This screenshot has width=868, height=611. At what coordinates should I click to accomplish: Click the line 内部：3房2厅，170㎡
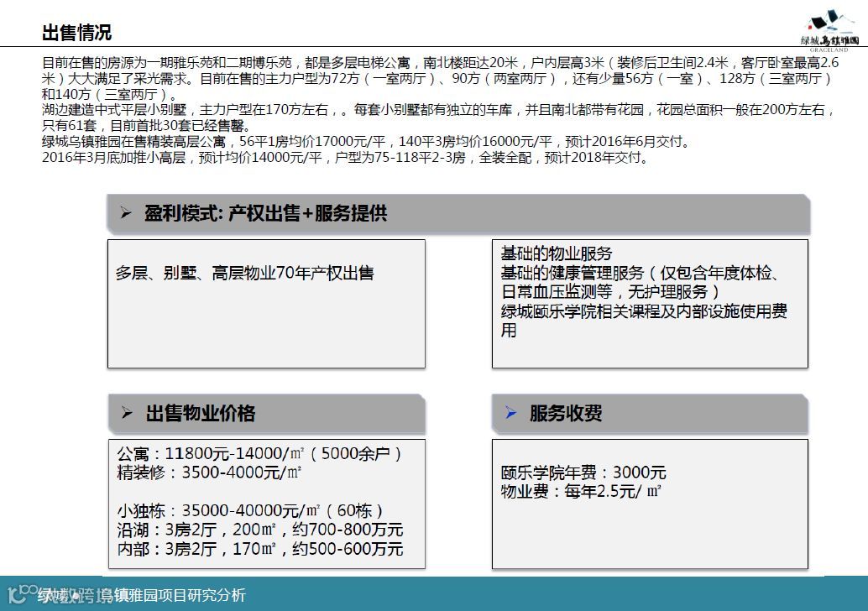259,549
